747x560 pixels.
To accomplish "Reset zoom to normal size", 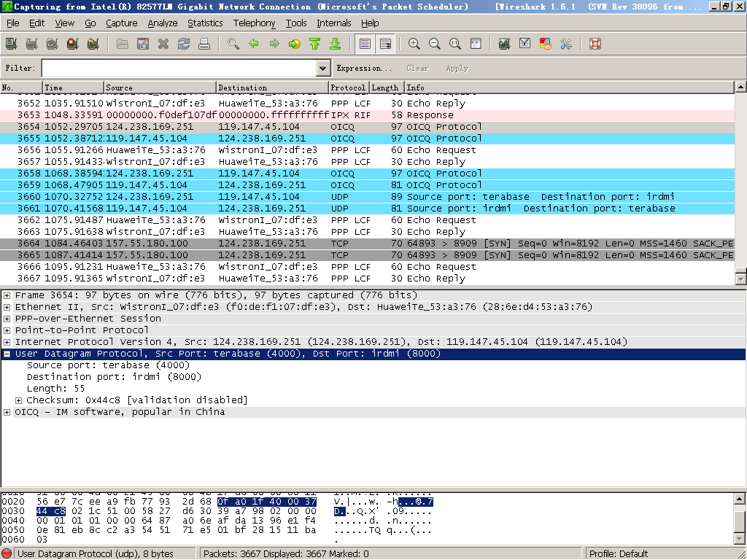I will 455,44.
